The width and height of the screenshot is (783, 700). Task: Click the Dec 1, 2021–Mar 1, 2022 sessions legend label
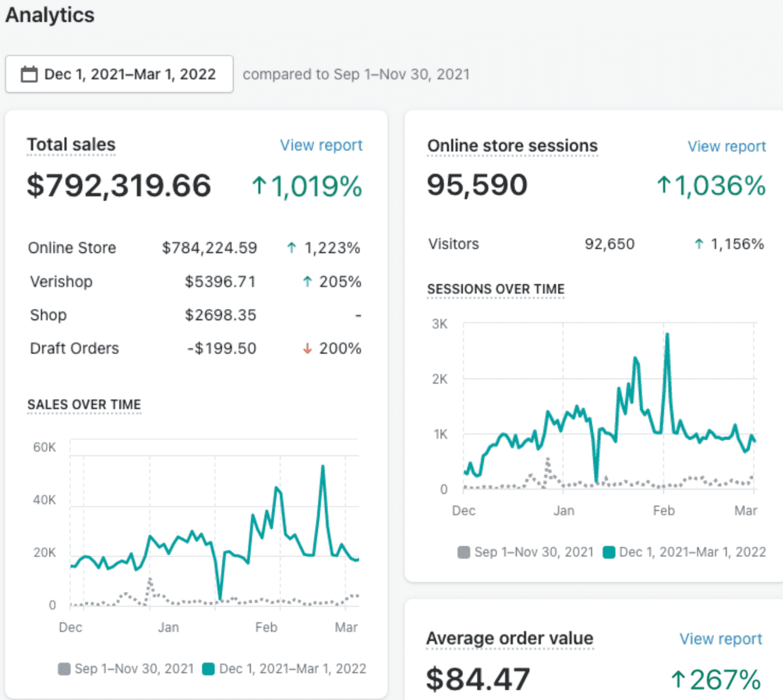pos(693,552)
